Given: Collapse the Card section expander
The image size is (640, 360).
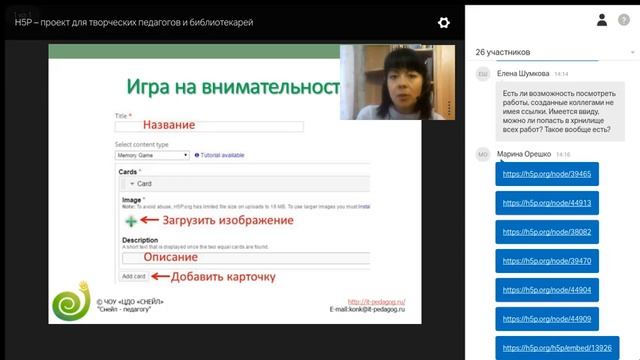Looking at the screenshot, I should [132, 184].
